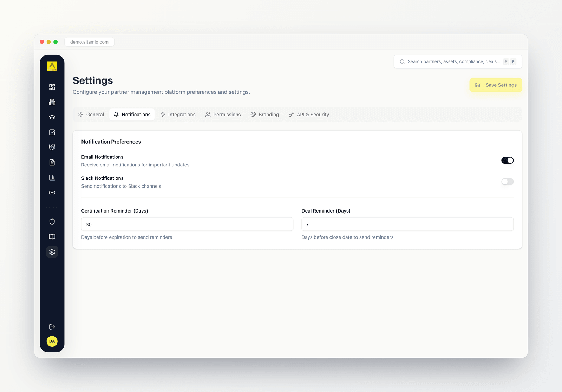This screenshot has width=562, height=392.
Task: Open the DA user avatar
Action: tap(52, 341)
